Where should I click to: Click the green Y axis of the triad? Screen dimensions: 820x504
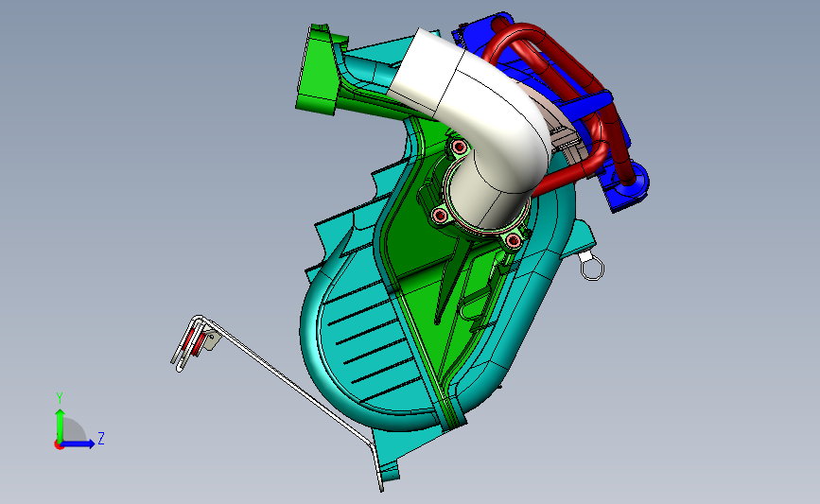[61, 426]
